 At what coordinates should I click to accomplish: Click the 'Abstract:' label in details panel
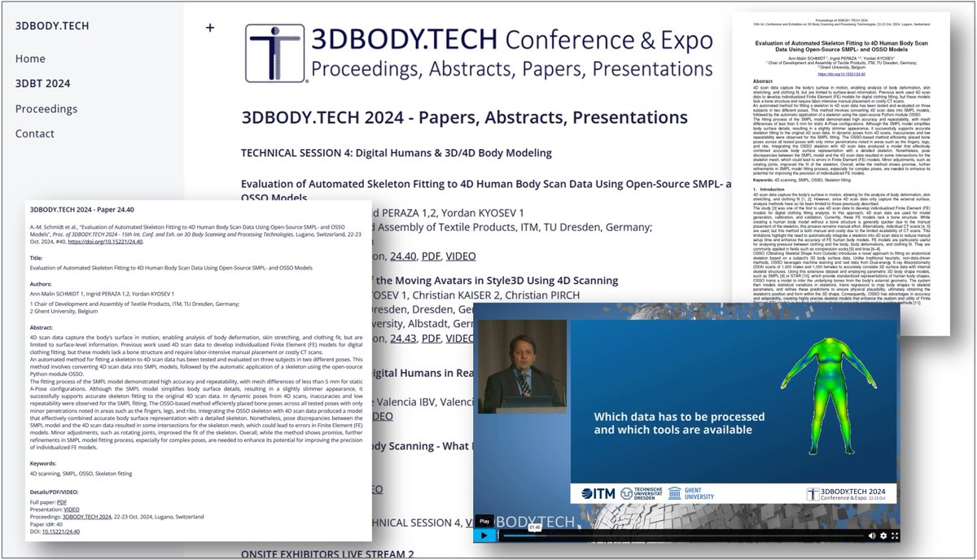42,327
